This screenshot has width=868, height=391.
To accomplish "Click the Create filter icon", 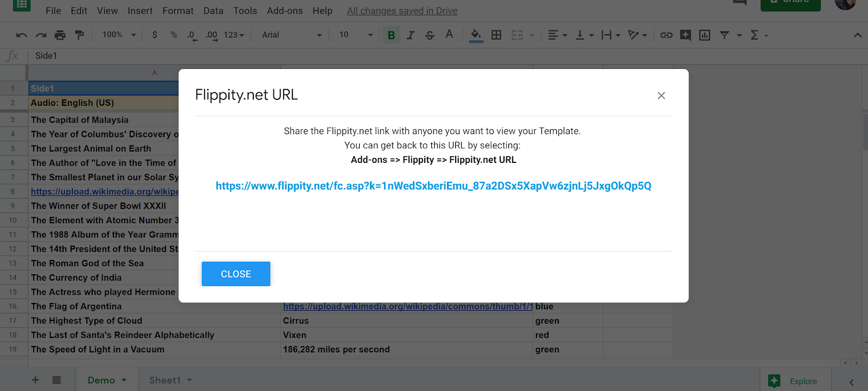I will point(724,35).
